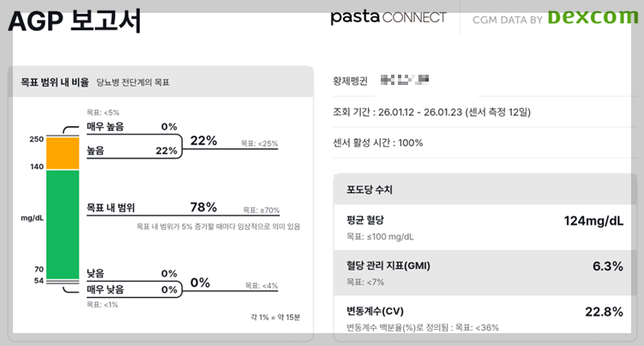
Task: Click the 높음 22% label
Action: (x=132, y=150)
